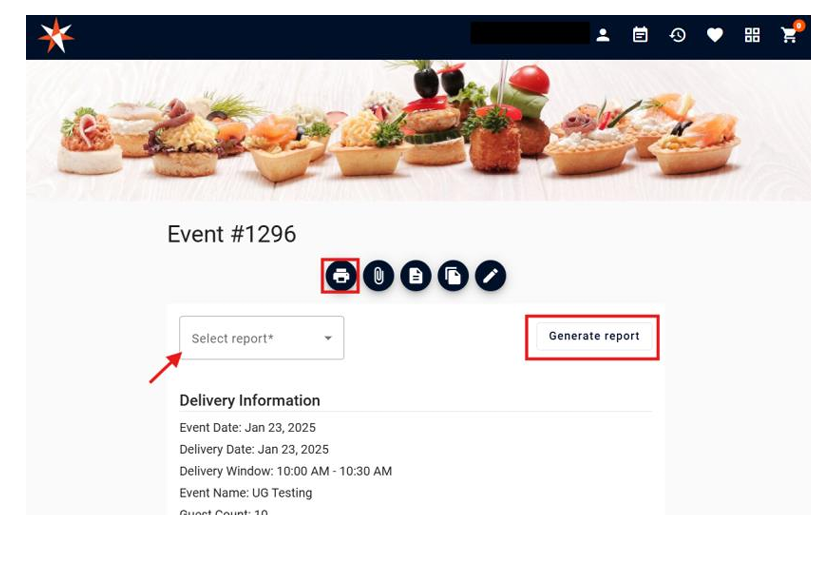Click the print icon for the event
The width and height of the screenshot is (836, 562).
pyautogui.click(x=341, y=276)
